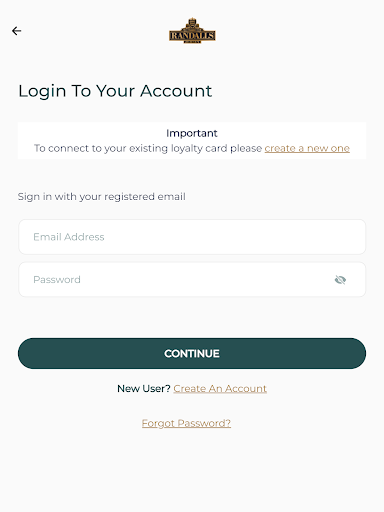Open the Create An Account link
The width and height of the screenshot is (384, 512).
pyautogui.click(x=220, y=389)
